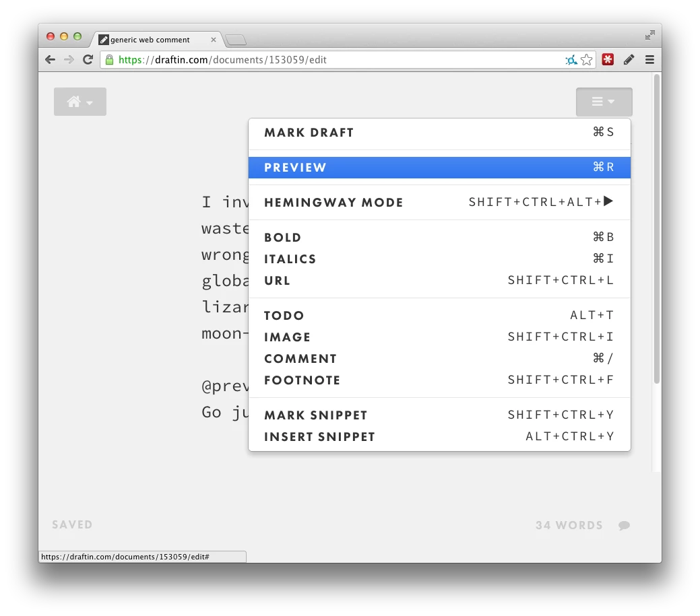
Task: Click the text line beginning 'lizar'
Action: [225, 307]
